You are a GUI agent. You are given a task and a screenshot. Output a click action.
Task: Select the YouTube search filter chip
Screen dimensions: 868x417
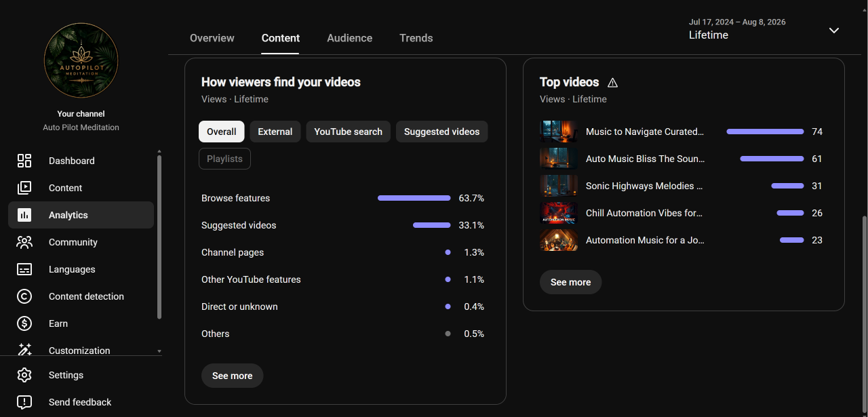tap(349, 132)
